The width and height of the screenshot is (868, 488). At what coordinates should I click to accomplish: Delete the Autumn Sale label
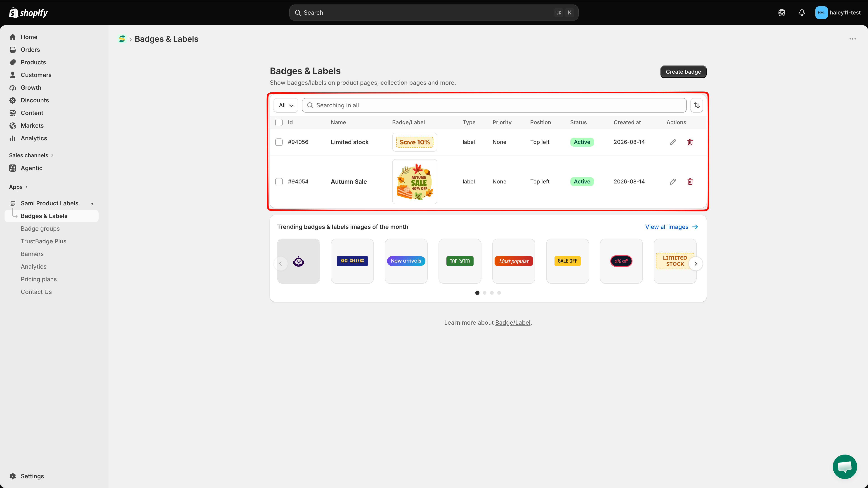coord(690,181)
